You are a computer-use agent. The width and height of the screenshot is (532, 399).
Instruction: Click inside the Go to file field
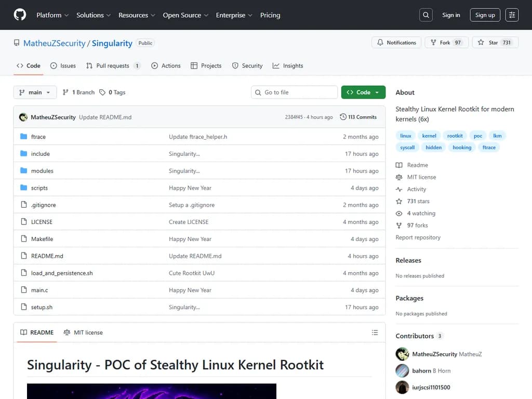[294, 92]
